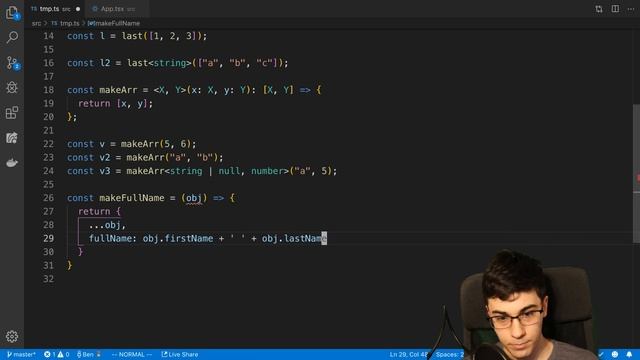Click the underlined obj parameter on line 26
Viewport: 640px width, 360px height.
click(194, 198)
